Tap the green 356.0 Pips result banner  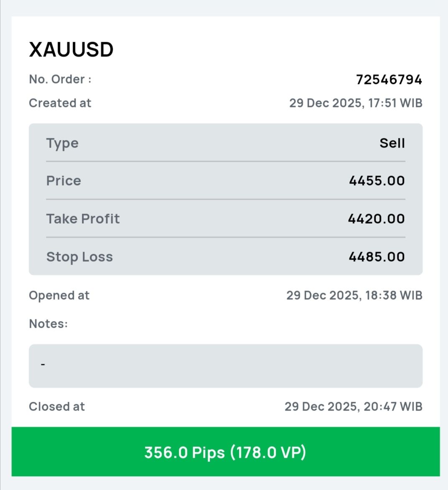(226, 452)
